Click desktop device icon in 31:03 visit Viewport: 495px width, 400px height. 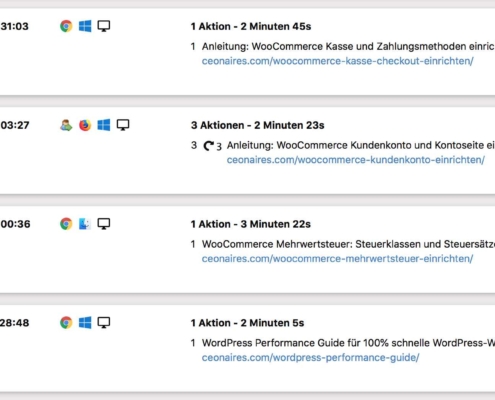pyautogui.click(x=104, y=26)
